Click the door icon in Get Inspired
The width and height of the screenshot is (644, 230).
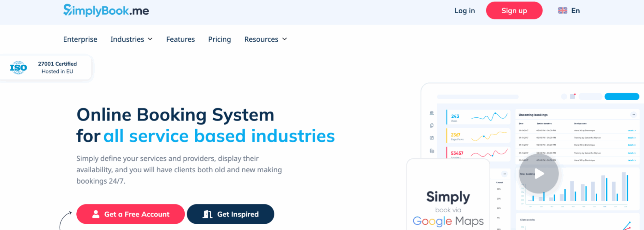(x=208, y=214)
